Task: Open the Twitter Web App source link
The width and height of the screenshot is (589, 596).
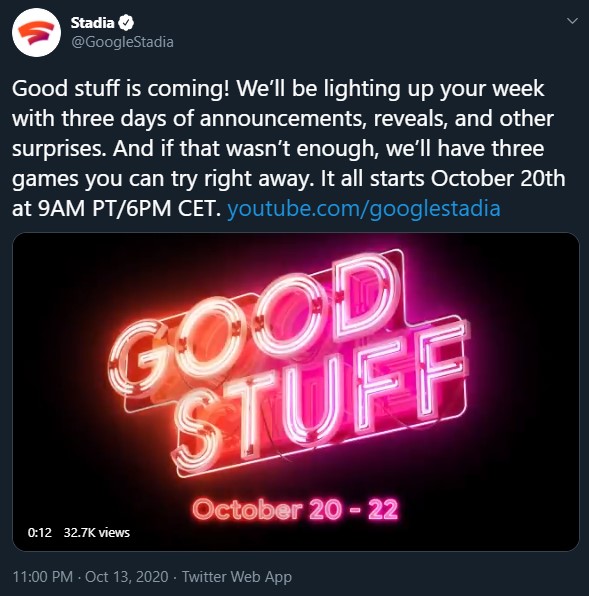Action: point(237,577)
